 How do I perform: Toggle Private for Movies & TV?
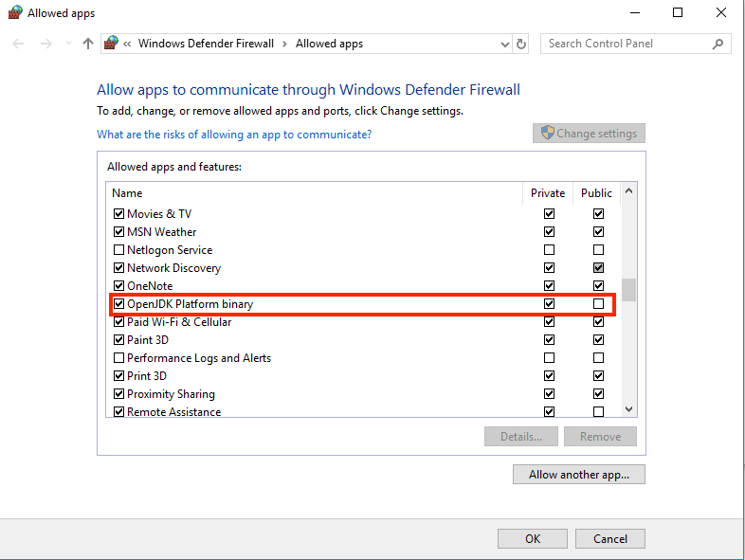[x=549, y=214]
